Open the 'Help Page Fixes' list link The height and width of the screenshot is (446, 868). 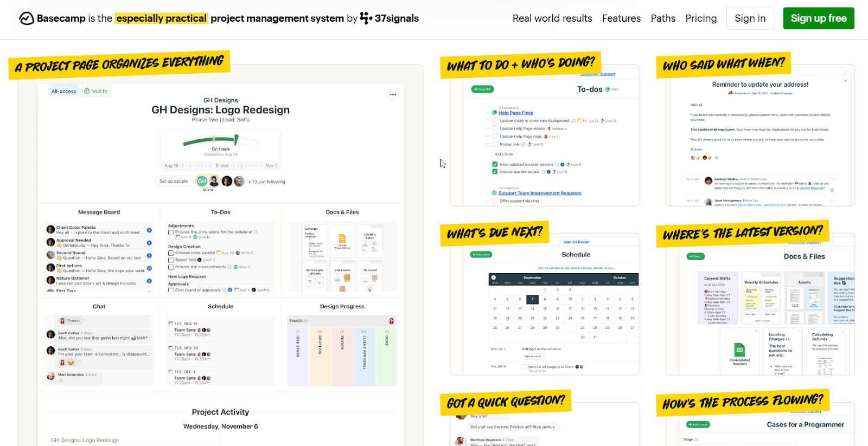[x=515, y=113]
